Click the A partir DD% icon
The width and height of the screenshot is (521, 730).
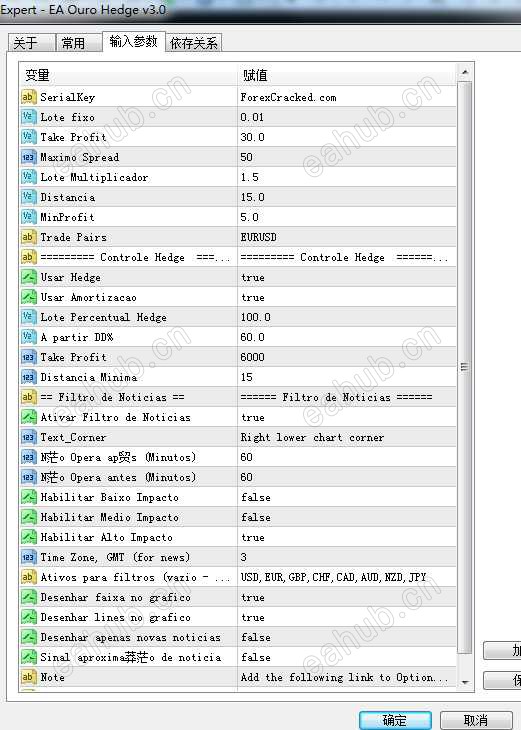tap(28, 337)
